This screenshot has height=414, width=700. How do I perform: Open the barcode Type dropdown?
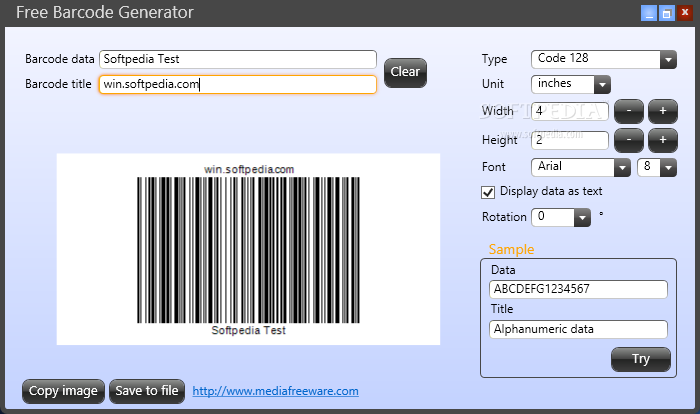(604, 59)
